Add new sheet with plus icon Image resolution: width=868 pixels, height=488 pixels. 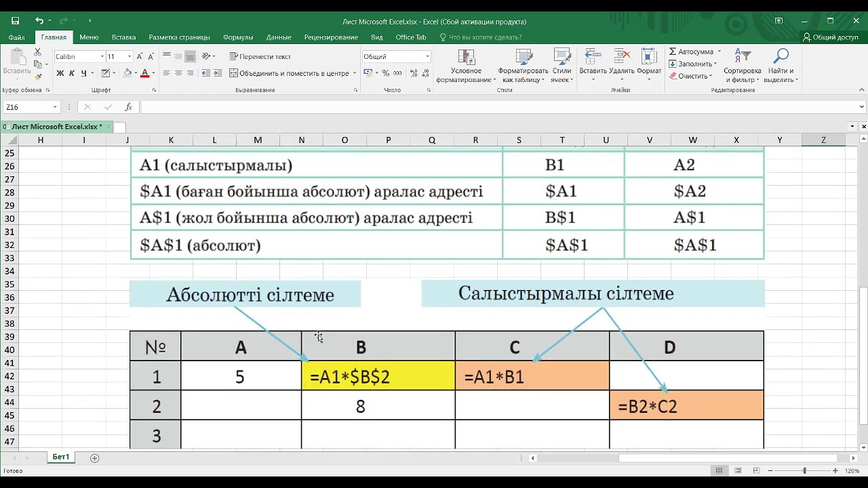[x=94, y=458]
